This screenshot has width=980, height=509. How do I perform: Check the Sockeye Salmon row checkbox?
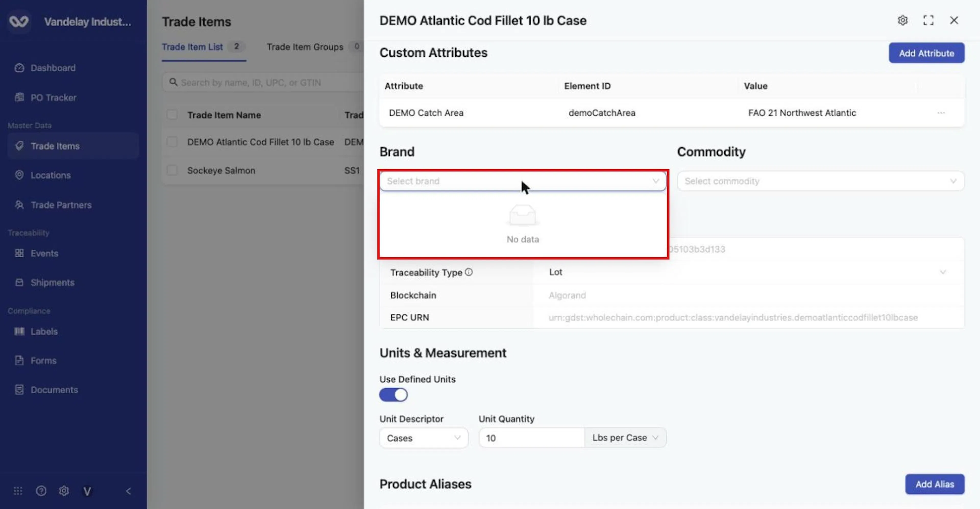tap(172, 170)
